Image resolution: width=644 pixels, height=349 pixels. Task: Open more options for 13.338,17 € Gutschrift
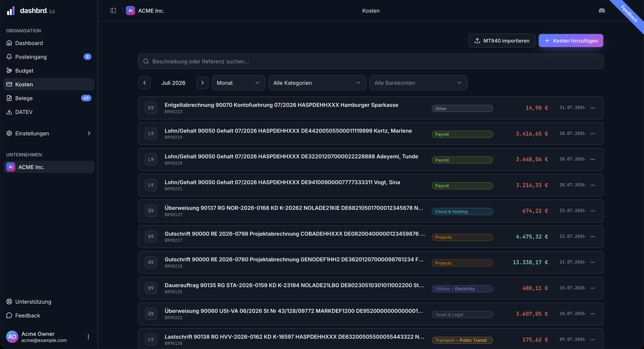pyautogui.click(x=593, y=262)
